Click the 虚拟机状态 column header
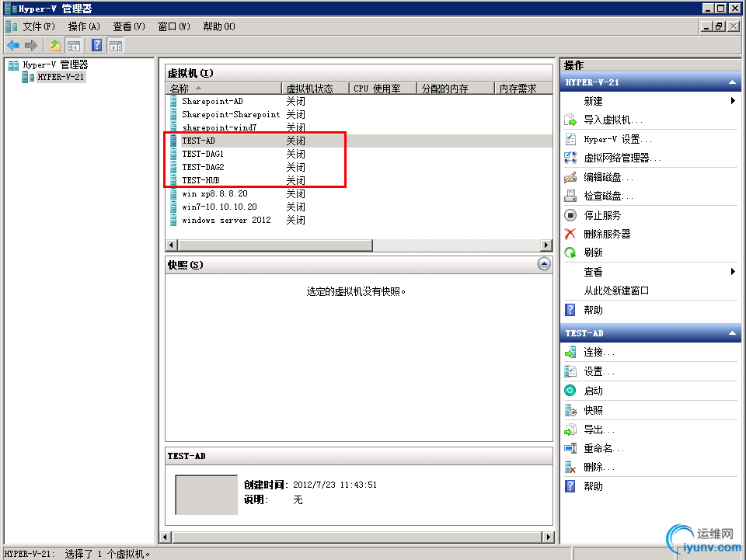The image size is (746, 560). point(315,89)
